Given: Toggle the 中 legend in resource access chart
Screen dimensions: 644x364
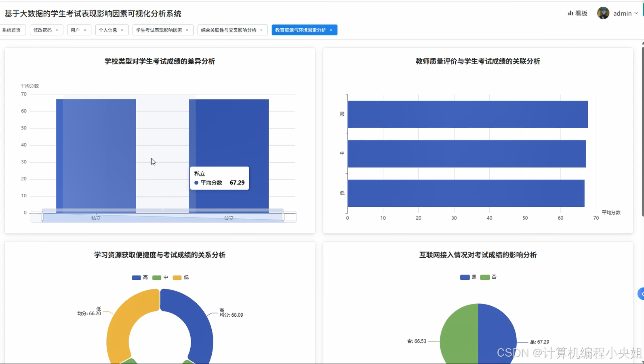Looking at the screenshot, I should tap(160, 277).
